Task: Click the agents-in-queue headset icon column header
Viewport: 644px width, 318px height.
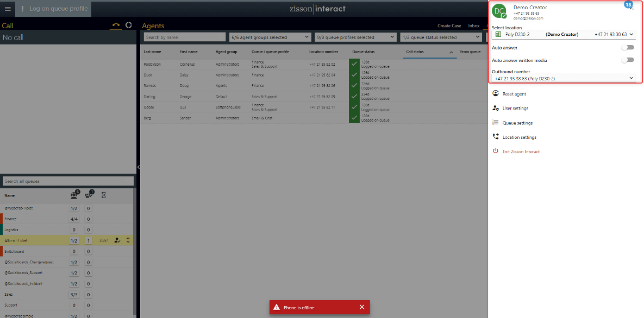Action: 73,195
